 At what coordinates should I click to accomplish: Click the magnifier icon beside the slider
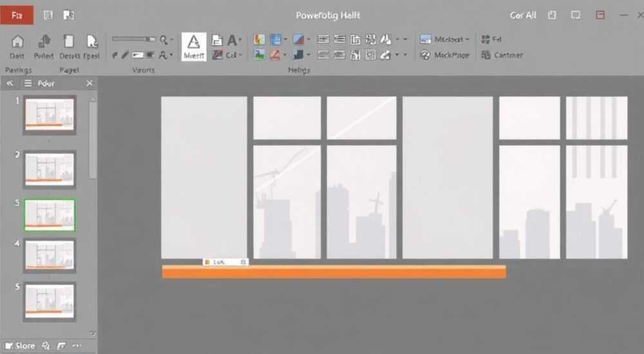tap(164, 39)
